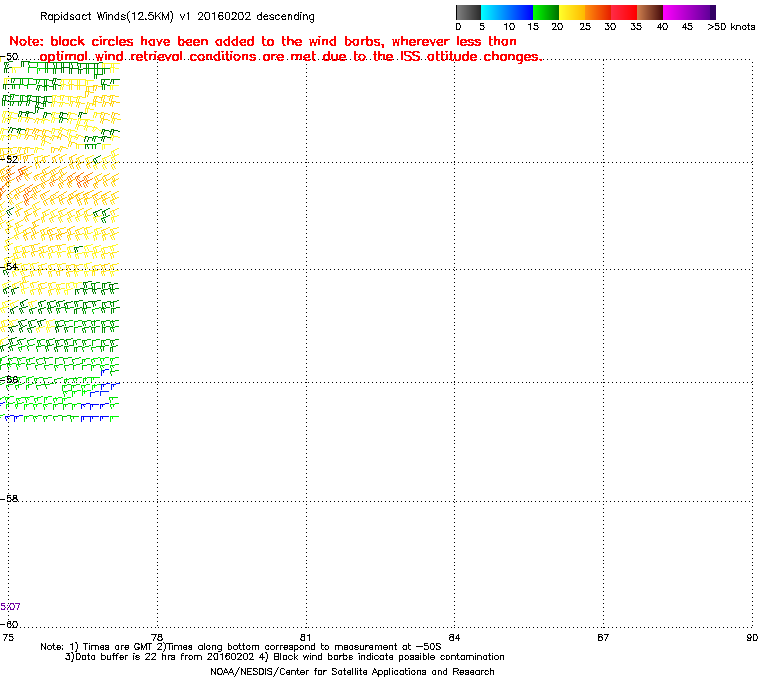The width and height of the screenshot is (760, 688).
Task: Click the green 15–20 knots colorbar segment
Action: pyautogui.click(x=546, y=12)
